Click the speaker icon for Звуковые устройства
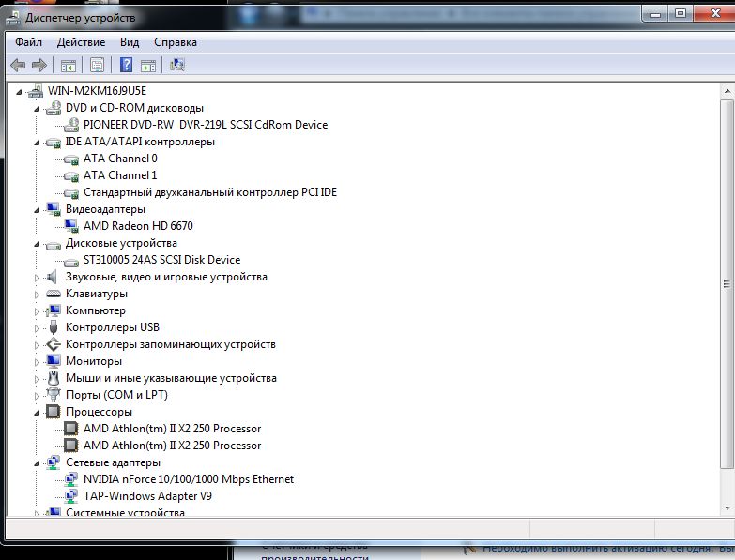This screenshot has width=735, height=560. click(52, 277)
